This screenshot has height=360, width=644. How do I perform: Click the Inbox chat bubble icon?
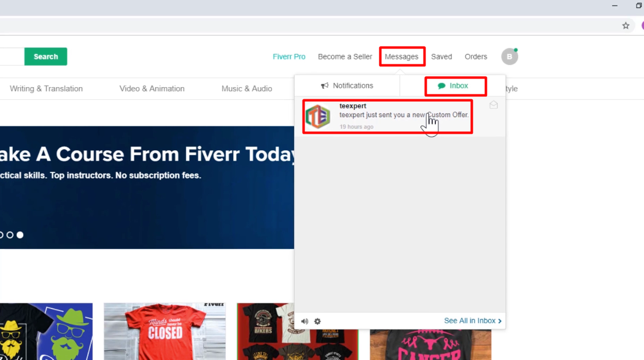pyautogui.click(x=443, y=86)
